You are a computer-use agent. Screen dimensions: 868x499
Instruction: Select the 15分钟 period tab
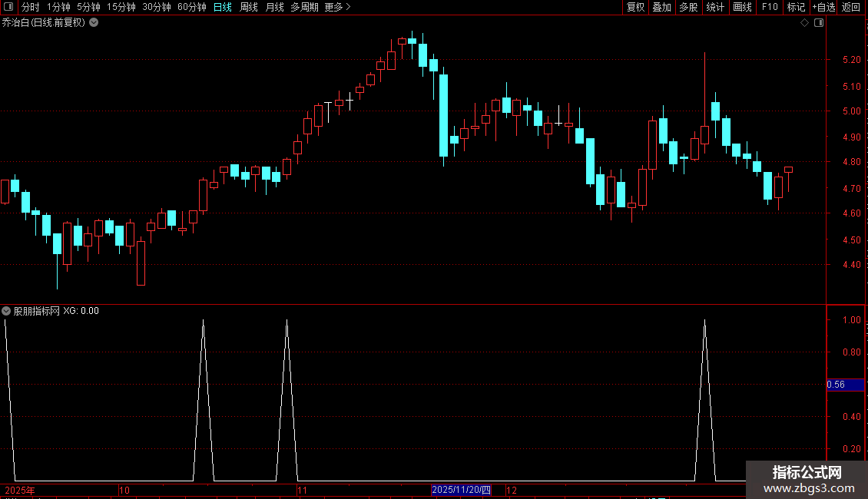coord(121,7)
